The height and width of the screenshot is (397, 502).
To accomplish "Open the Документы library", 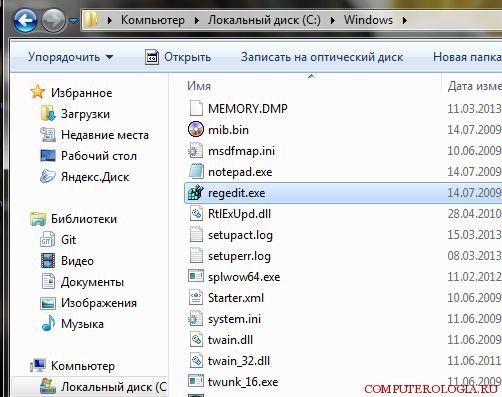I will 92,282.
